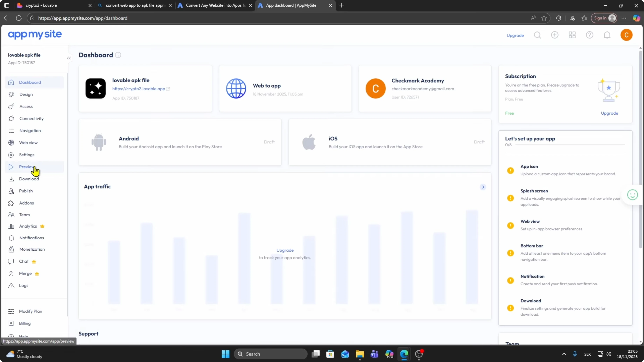Click the Upgrade link in the header
Image resolution: width=644 pixels, height=362 pixels.
click(515, 35)
